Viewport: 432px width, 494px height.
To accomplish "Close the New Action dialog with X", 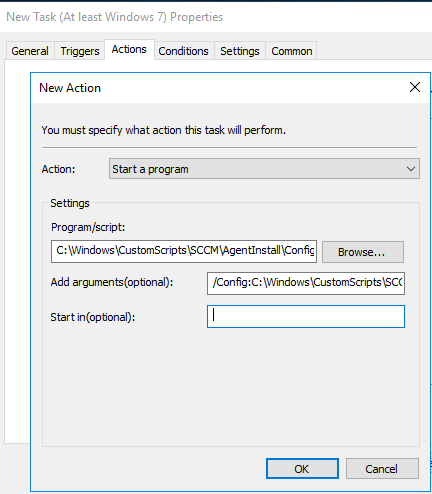I will (415, 87).
